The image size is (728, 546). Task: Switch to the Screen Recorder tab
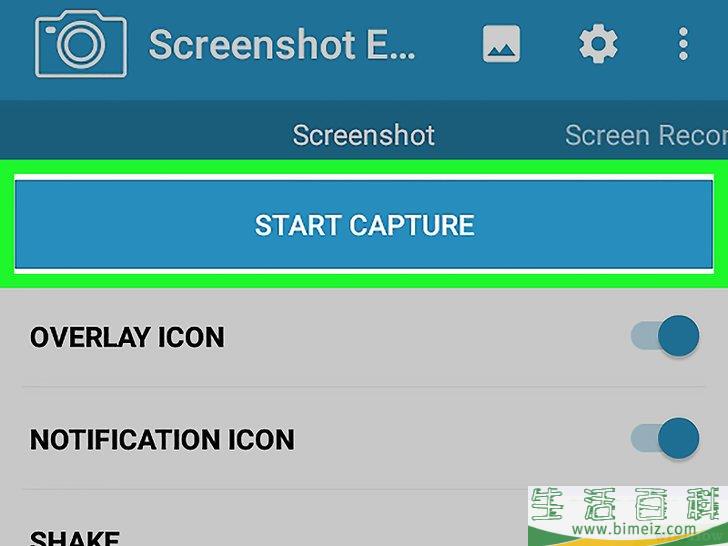point(646,135)
